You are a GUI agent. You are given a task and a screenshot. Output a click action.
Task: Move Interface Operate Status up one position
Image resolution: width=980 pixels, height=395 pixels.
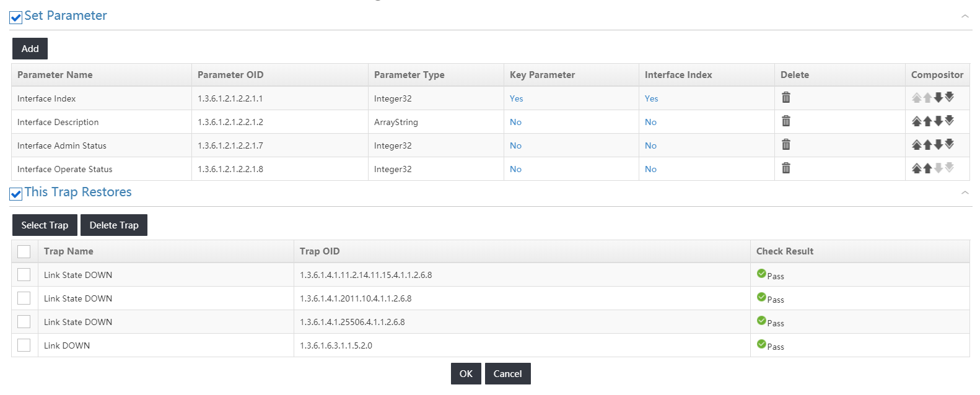927,168
